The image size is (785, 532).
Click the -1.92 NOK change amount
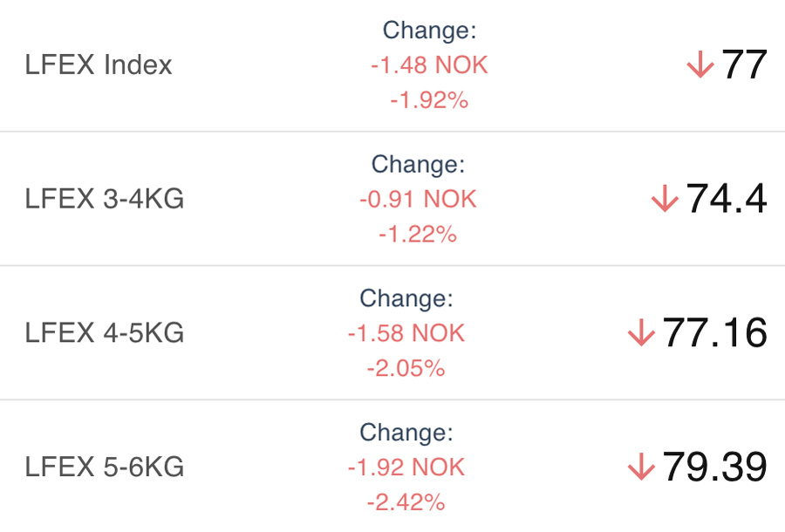(406, 467)
